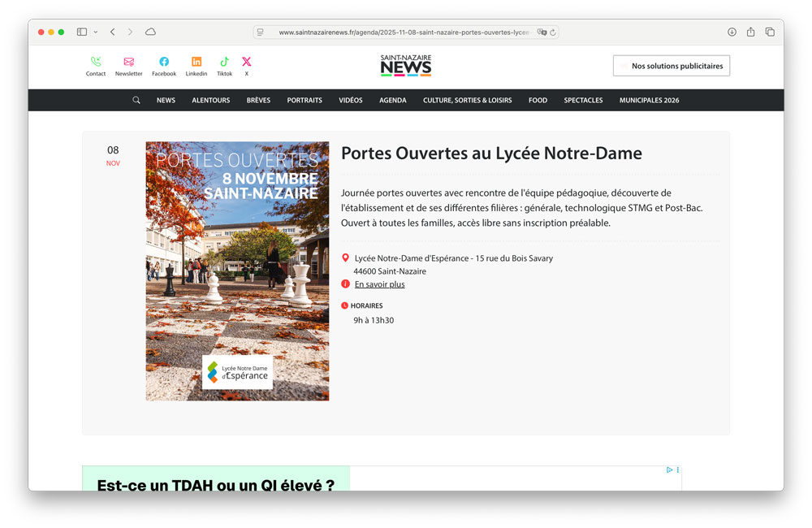Click the iCloud tabs cloud icon
This screenshot has height=528, width=812.
tap(150, 32)
